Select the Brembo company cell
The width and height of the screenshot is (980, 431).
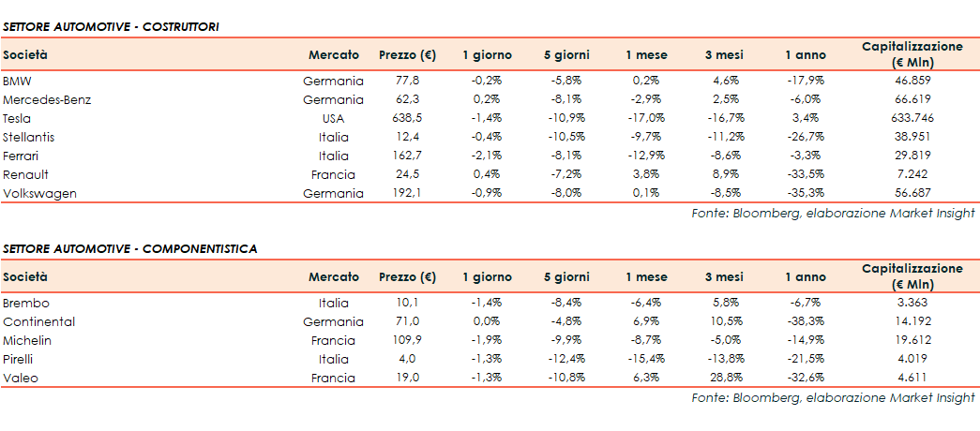(25, 303)
